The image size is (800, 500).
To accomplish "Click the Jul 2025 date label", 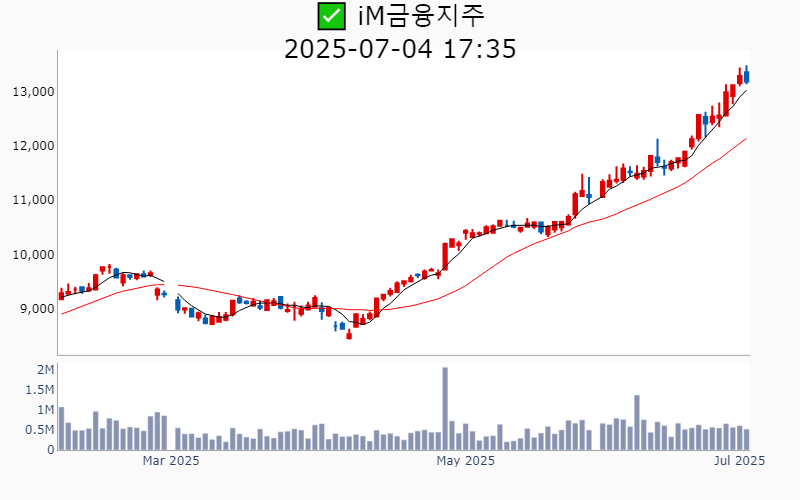I will [x=739, y=461].
